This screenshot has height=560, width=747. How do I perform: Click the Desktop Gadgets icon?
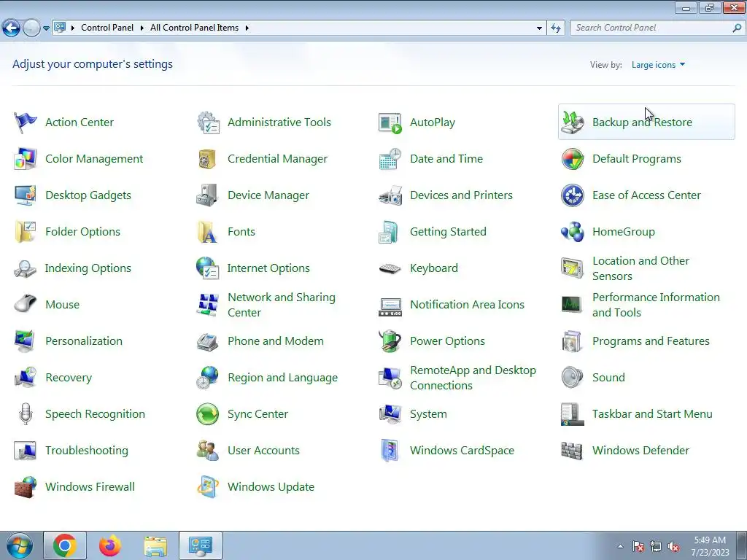26,195
